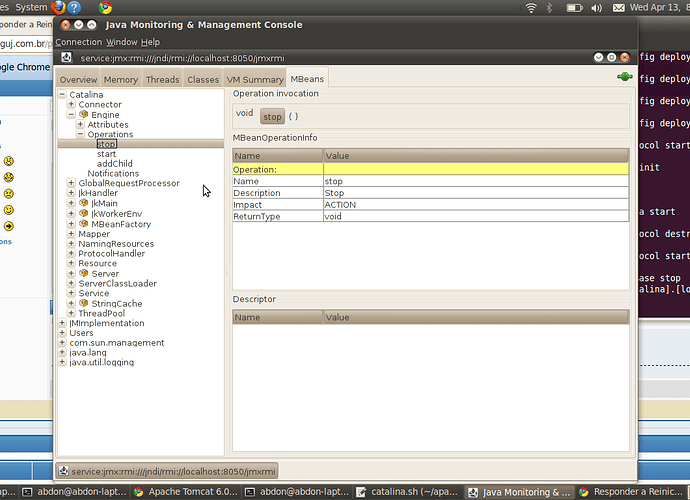This screenshot has width=690, height=500.
Task: Click the MBeanFactory bean icon
Action: (x=84, y=224)
